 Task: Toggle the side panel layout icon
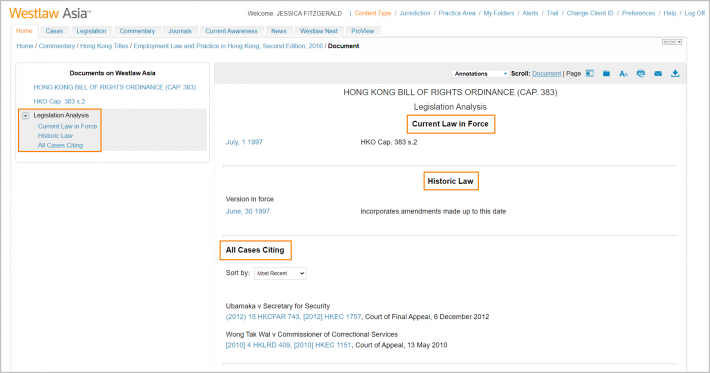coord(590,73)
